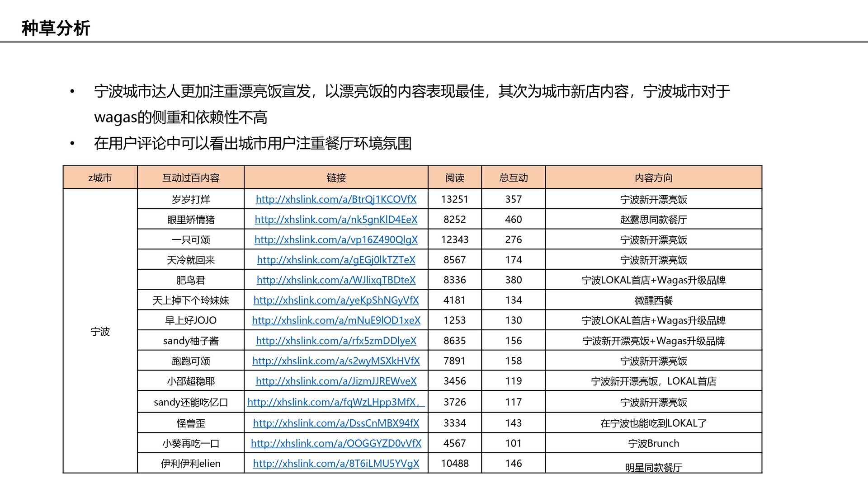The image size is (868, 488).
Task: Select the 种草分析 slide title
Action: [56, 28]
